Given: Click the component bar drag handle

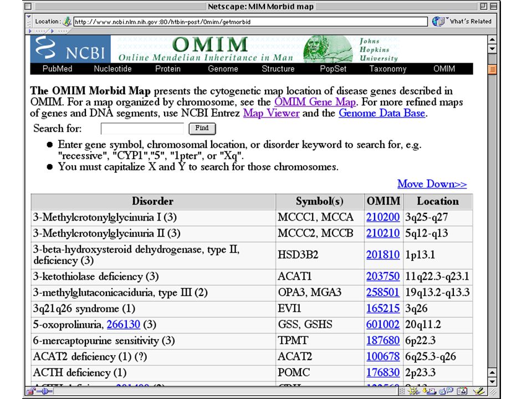Looking at the screenshot, I should [x=402, y=391].
